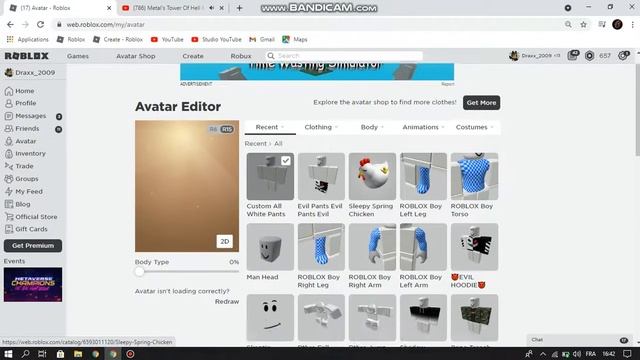Viewport: 640px width, 360px height.
Task: Click Redraw link
Action: (x=227, y=302)
